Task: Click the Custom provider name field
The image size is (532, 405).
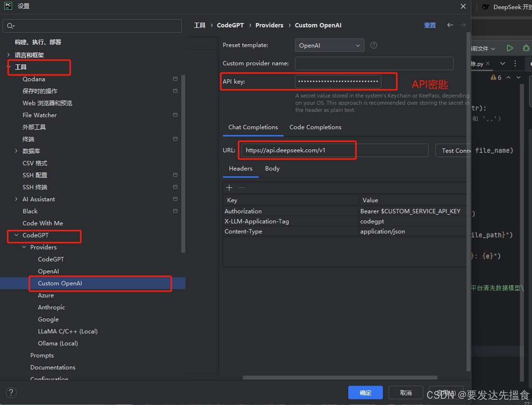Action: pos(374,63)
